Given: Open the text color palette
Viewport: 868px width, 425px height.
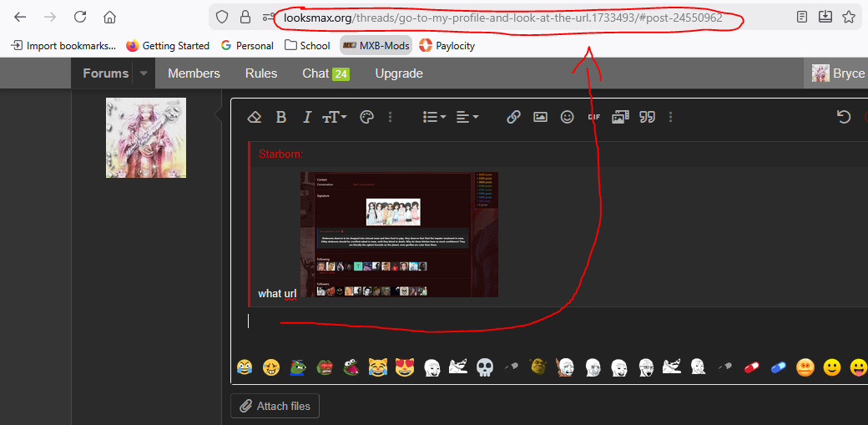Looking at the screenshot, I should click(x=366, y=118).
